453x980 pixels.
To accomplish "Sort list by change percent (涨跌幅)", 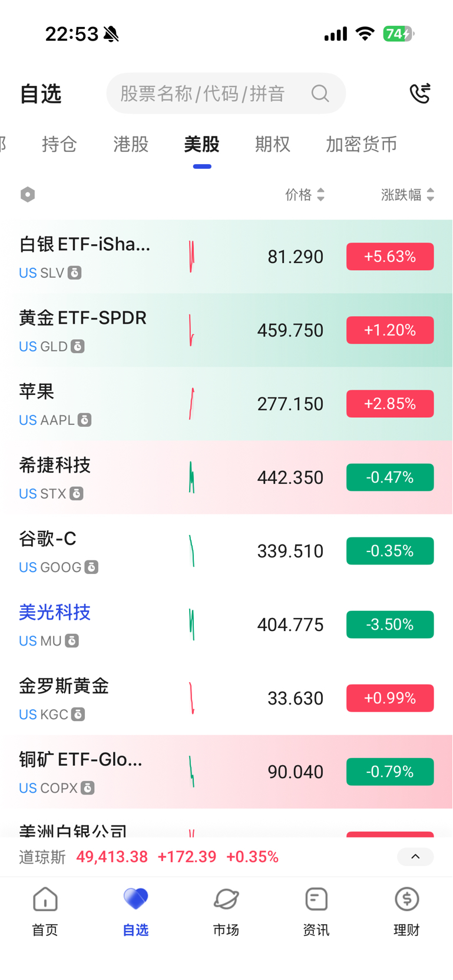I will pyautogui.click(x=407, y=195).
